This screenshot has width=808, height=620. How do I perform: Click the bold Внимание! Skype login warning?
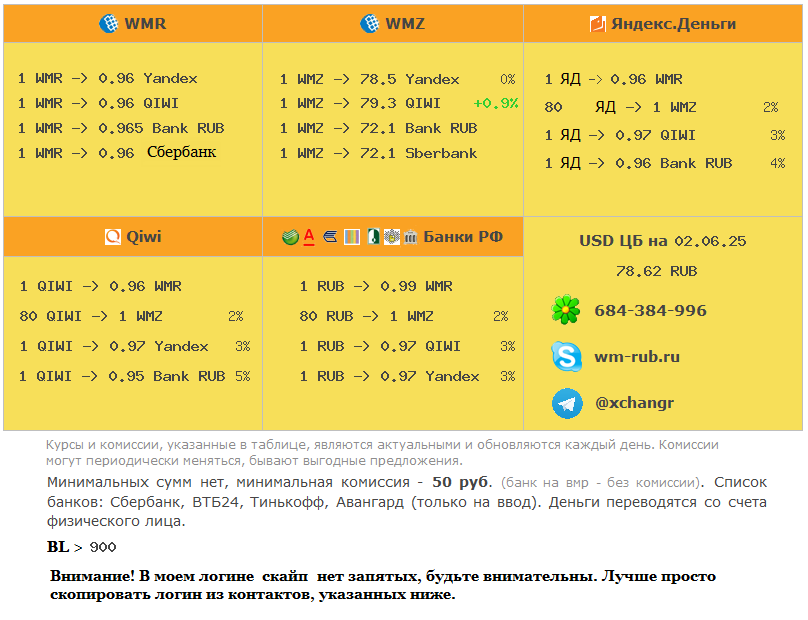[x=383, y=585]
